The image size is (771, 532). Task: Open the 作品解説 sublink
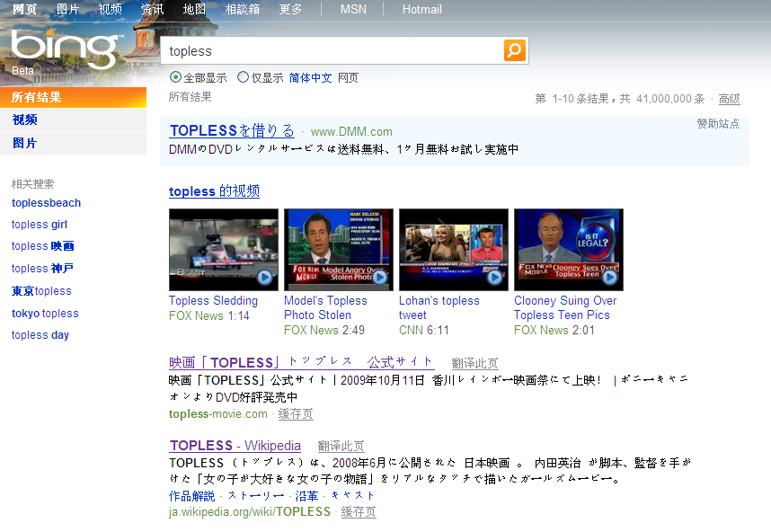[192, 496]
